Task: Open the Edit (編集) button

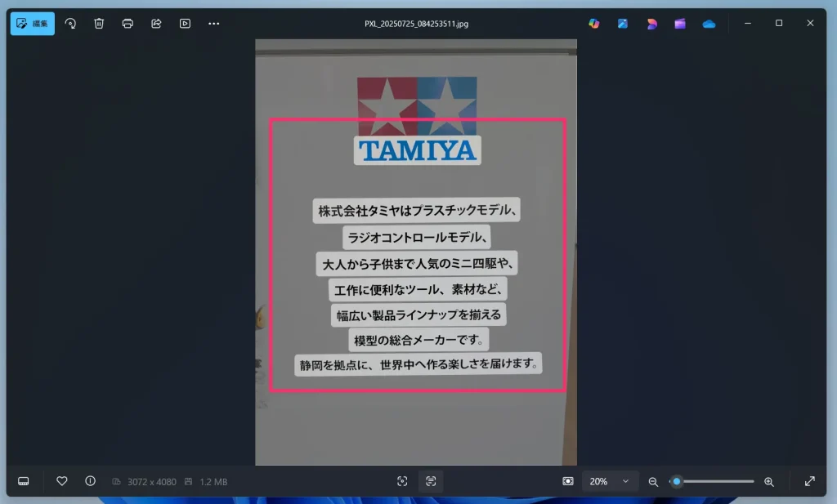Action: pyautogui.click(x=32, y=24)
